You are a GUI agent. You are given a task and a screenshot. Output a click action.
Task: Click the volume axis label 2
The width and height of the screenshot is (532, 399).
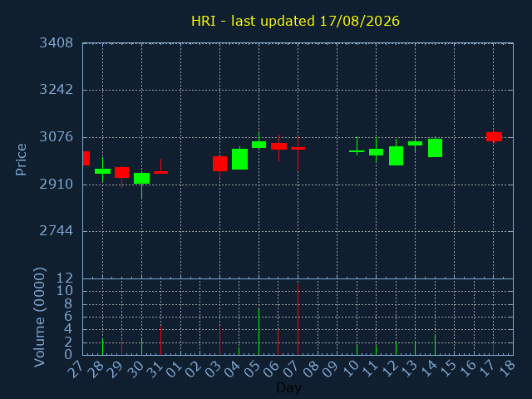click(68, 342)
